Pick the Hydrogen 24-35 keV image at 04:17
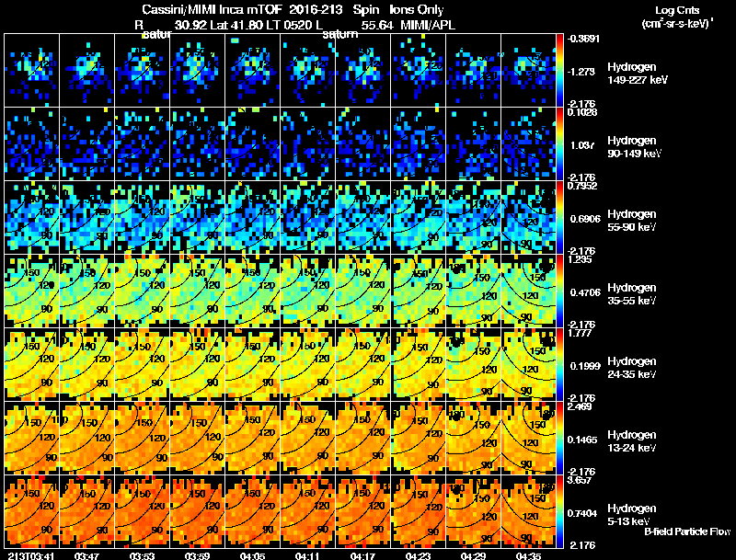 click(x=363, y=364)
